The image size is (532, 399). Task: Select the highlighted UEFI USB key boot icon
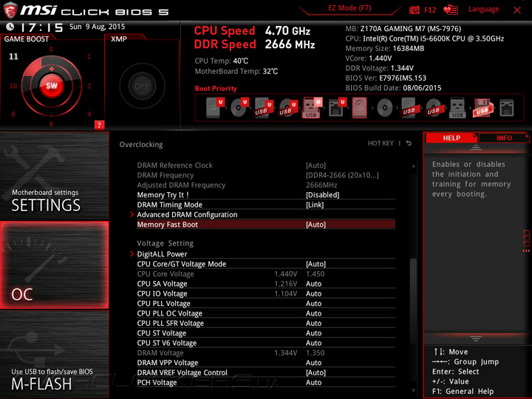point(312,108)
